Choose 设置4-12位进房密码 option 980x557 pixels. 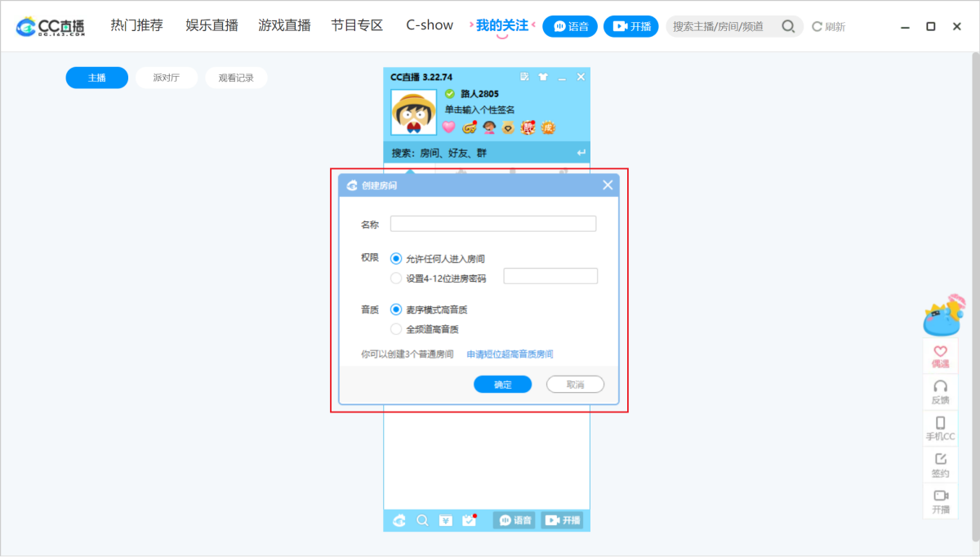[x=395, y=276]
